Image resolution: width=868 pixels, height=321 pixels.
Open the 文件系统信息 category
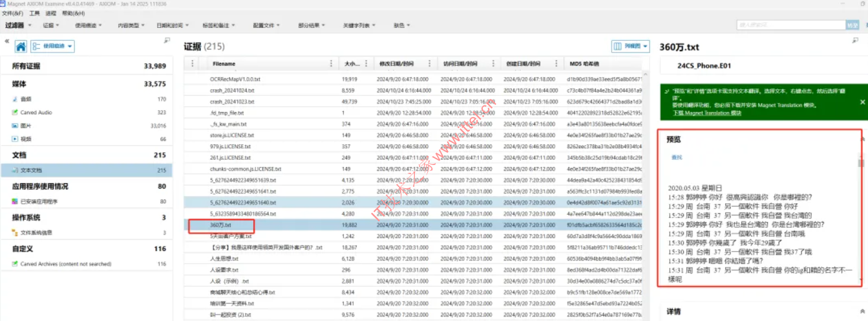coord(37,232)
